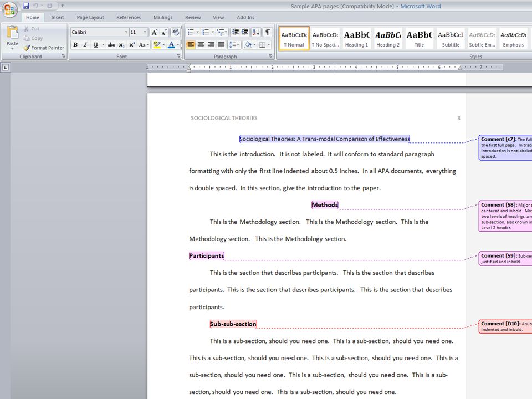Open the Font dialog launcher
This screenshot has width=532, height=399.
pos(178,57)
